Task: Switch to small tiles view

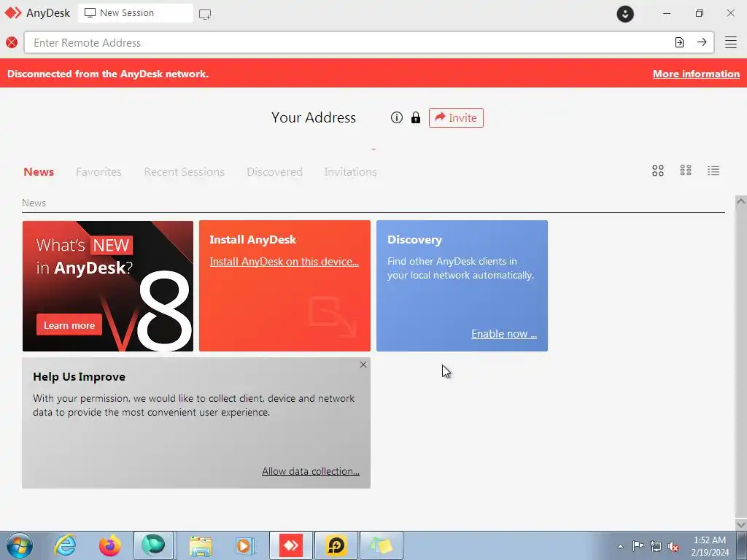Action: [686, 171]
